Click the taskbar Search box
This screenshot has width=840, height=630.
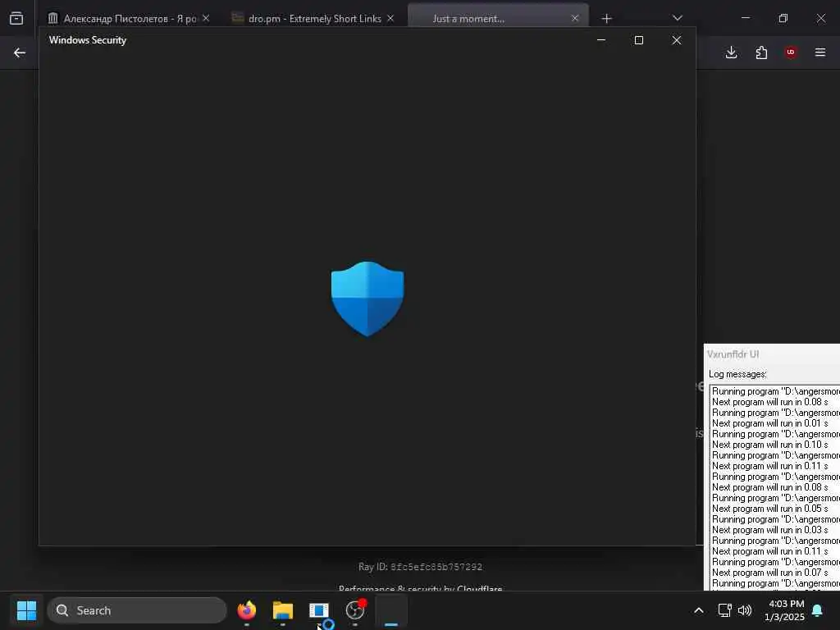(137, 610)
